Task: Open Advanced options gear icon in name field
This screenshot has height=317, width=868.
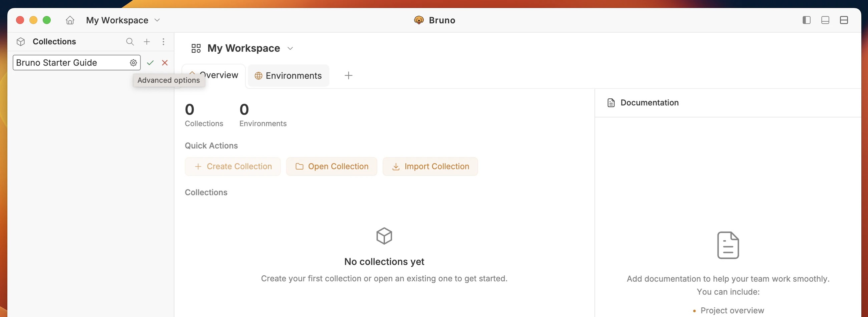Action: (133, 63)
